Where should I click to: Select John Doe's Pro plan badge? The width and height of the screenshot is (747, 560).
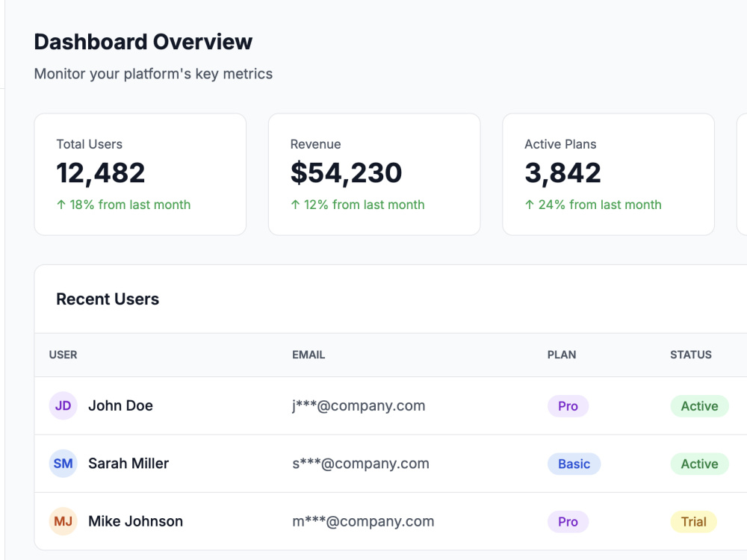click(x=568, y=406)
